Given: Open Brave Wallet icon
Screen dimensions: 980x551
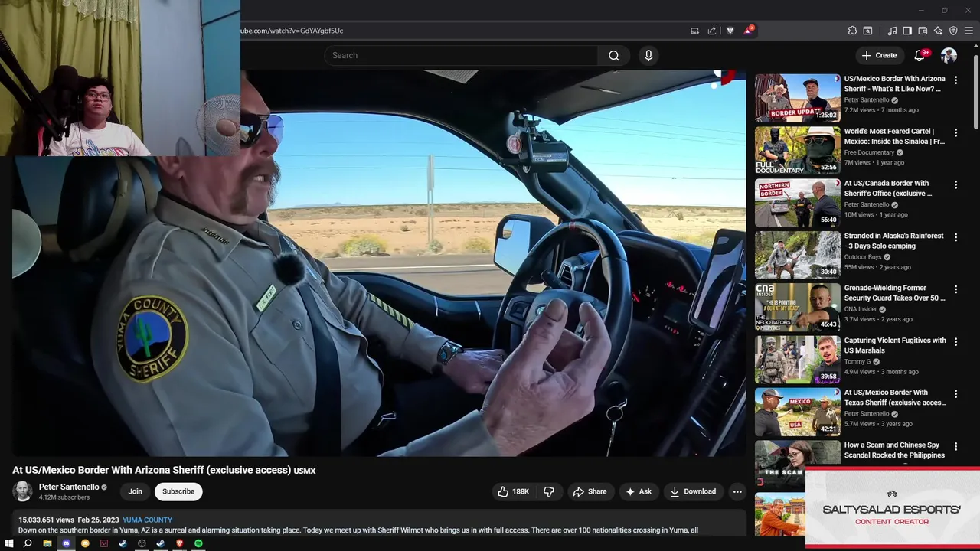Looking at the screenshot, I should [923, 31].
